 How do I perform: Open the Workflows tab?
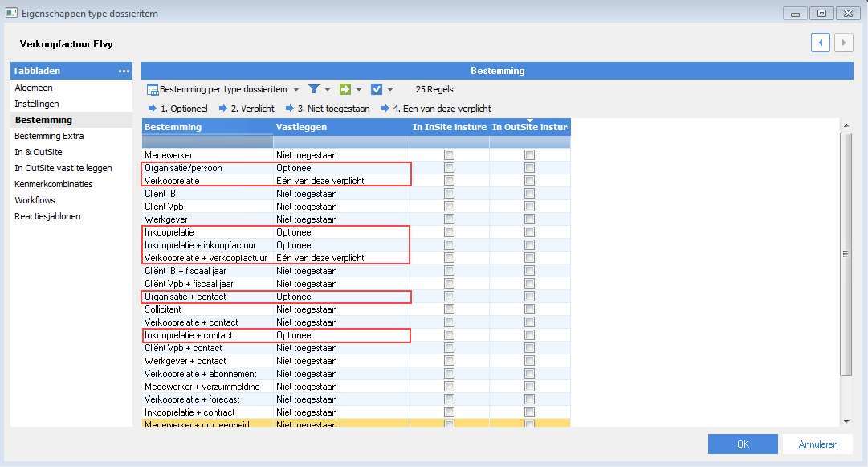click(36, 200)
